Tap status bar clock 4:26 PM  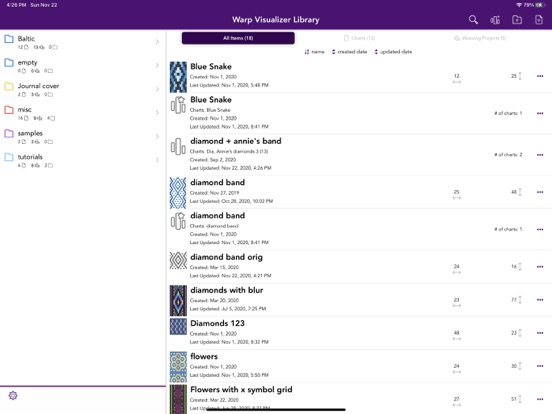pos(16,5)
